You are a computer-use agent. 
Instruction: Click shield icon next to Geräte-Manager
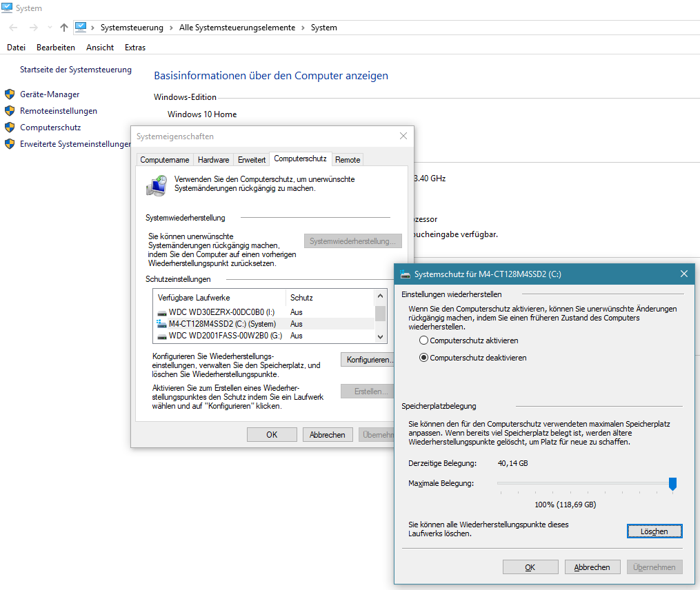10,94
